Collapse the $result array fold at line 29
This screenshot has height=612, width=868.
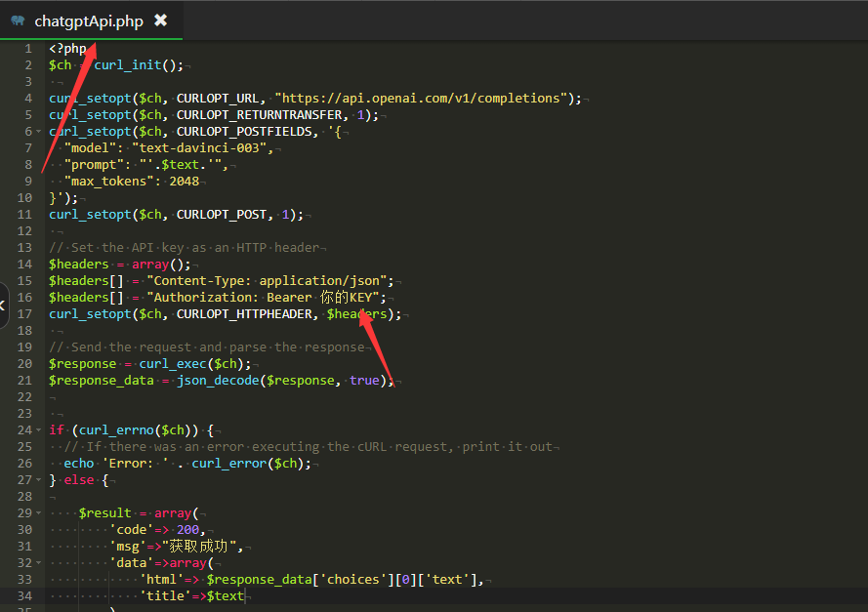[38, 513]
